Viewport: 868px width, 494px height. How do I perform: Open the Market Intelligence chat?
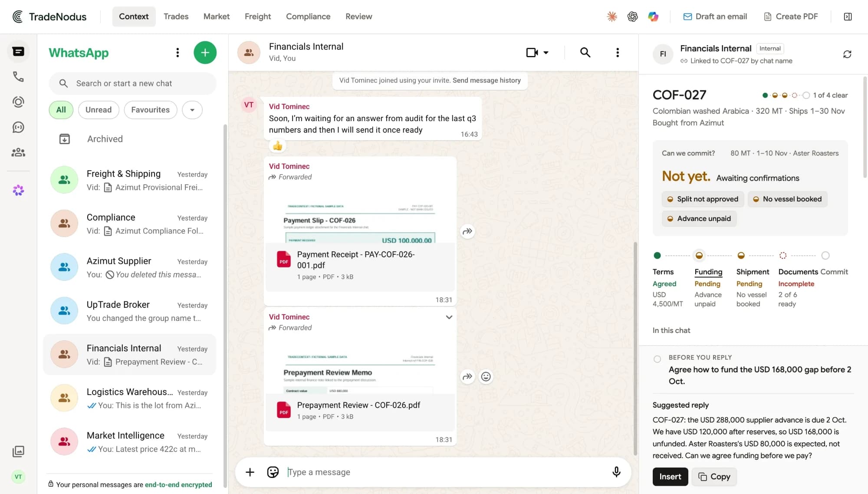tap(130, 442)
